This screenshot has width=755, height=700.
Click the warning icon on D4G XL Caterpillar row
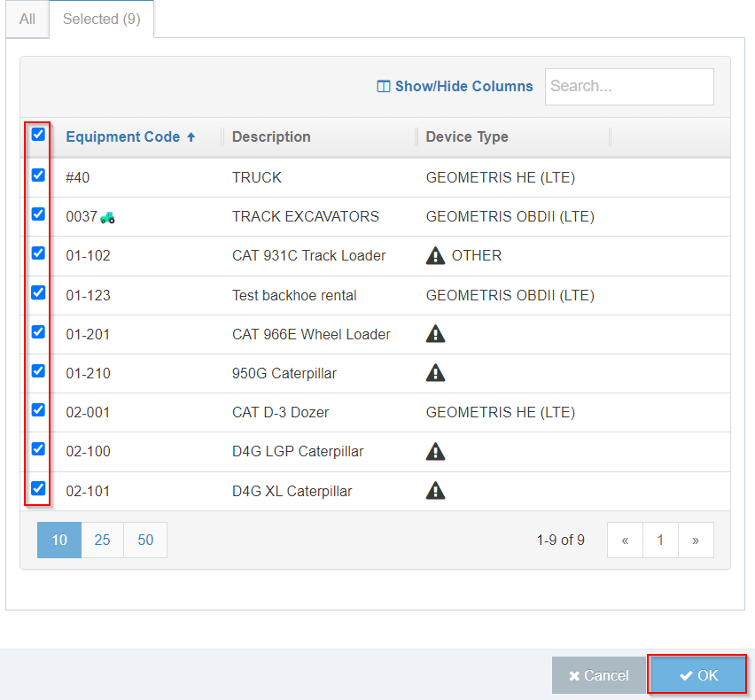tap(435, 490)
